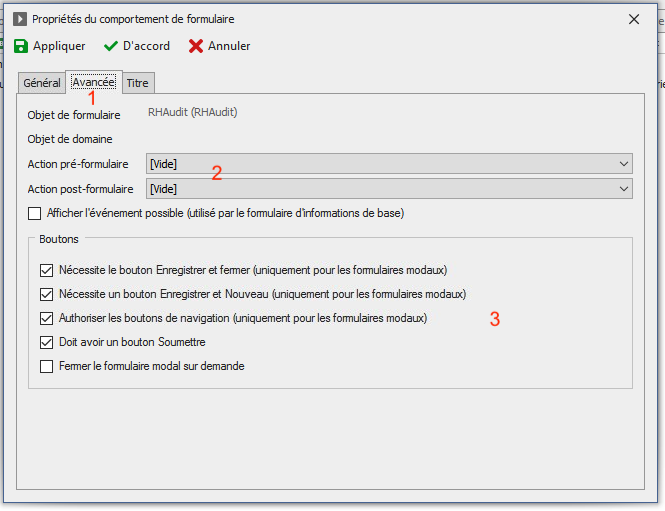This screenshot has width=665, height=511.
Task: Click the Annuler button label
Action: 229,46
